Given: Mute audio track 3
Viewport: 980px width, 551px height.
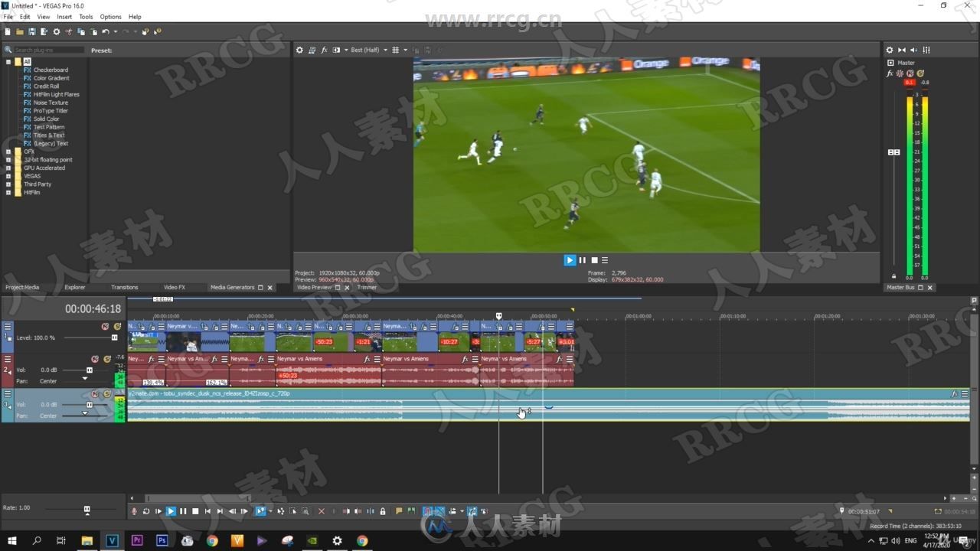Looking at the screenshot, I should click(95, 394).
